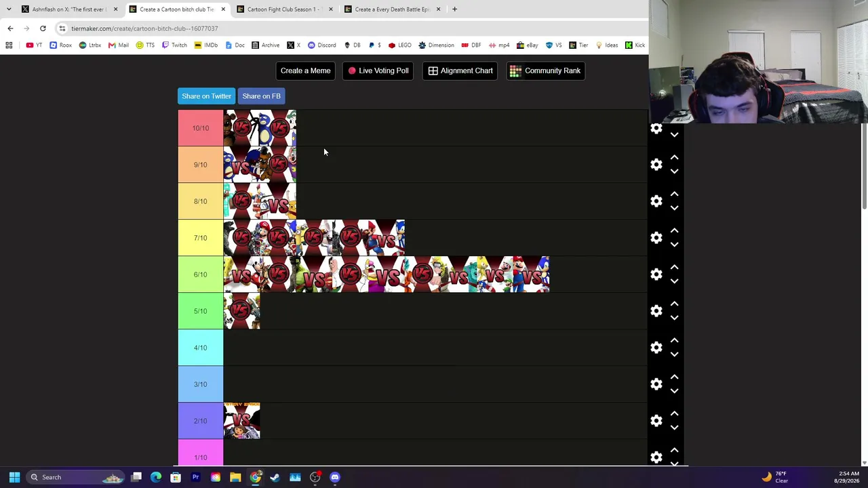Open Discord from the taskbar

(x=334, y=477)
